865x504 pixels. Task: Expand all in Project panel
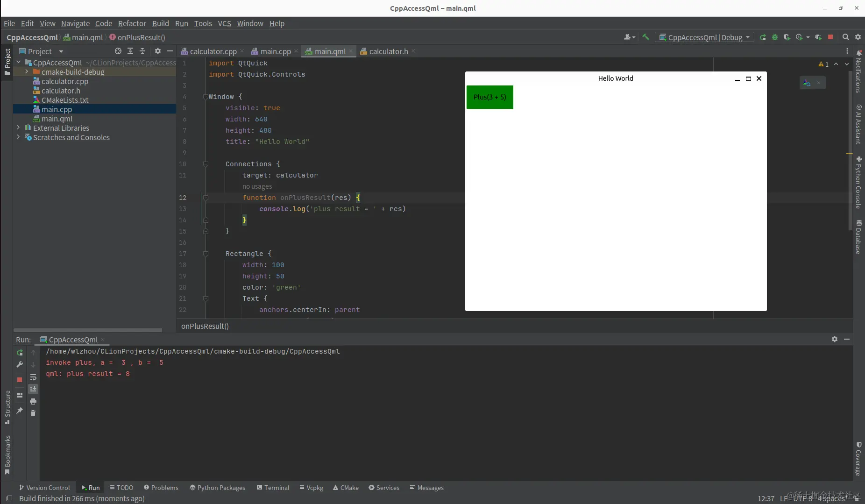coord(130,51)
